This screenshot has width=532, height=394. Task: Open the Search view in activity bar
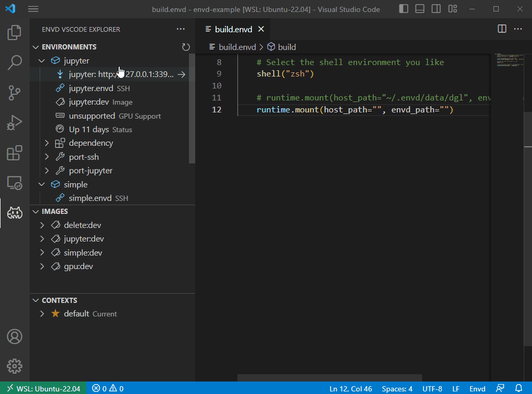pos(15,62)
